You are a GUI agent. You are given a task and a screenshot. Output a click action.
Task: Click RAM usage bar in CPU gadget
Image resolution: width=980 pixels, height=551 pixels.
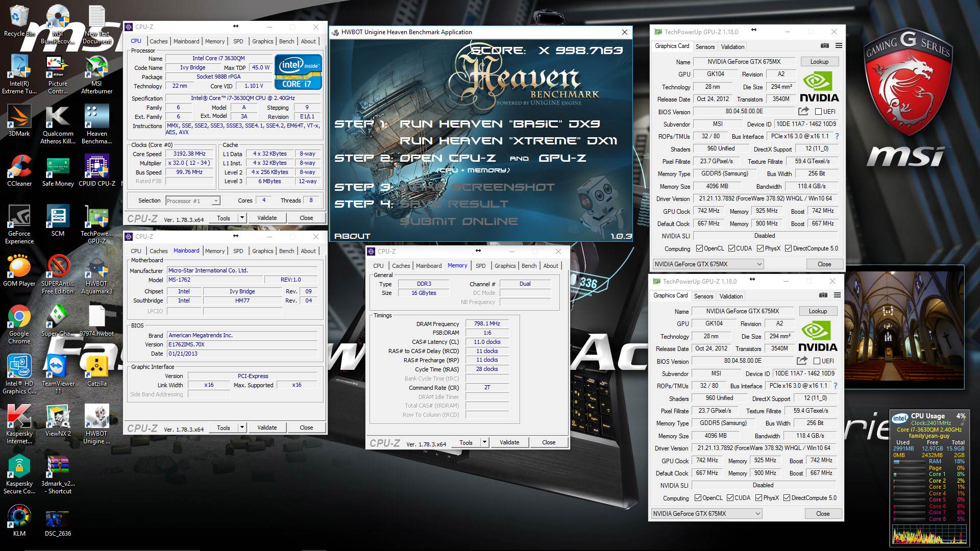[x=910, y=461]
